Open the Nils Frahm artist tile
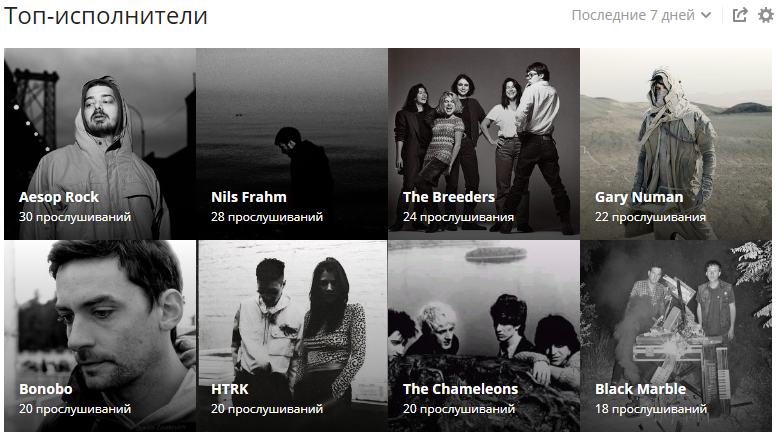This screenshot has height=442, width=776. click(292, 144)
